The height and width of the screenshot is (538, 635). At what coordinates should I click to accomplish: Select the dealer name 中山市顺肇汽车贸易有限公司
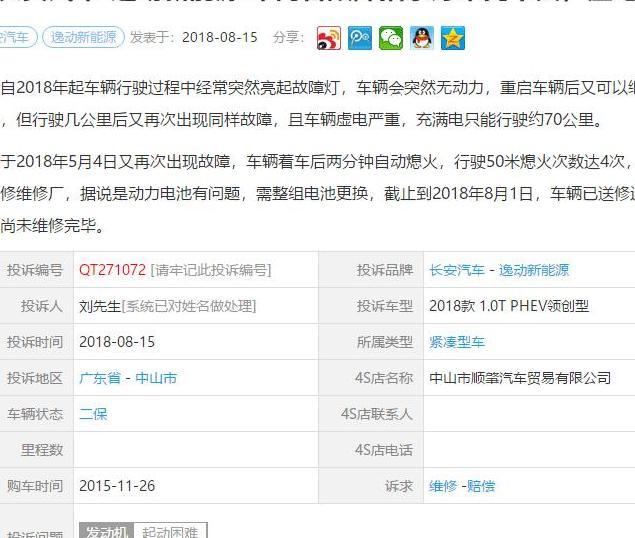tap(520, 378)
